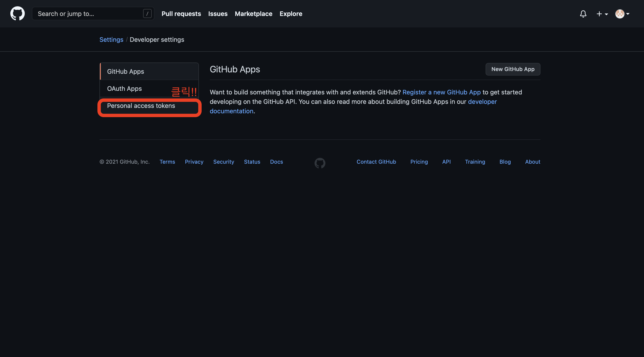Open Pull requests in top navigation
Screen dimensions: 644x357
(181, 14)
